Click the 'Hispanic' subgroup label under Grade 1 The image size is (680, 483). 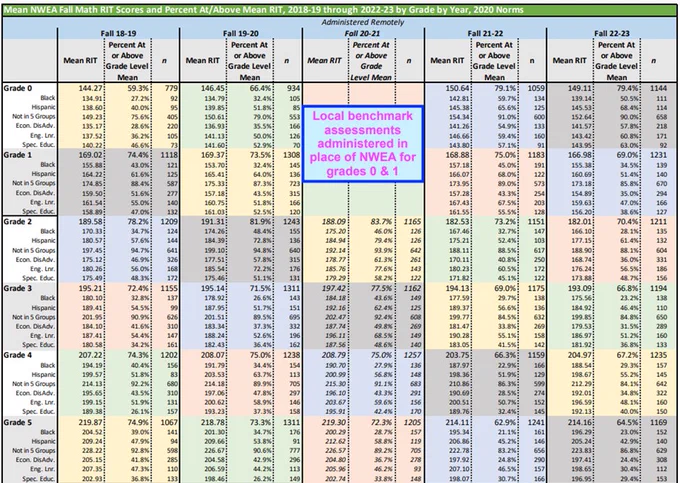pyautogui.click(x=43, y=174)
